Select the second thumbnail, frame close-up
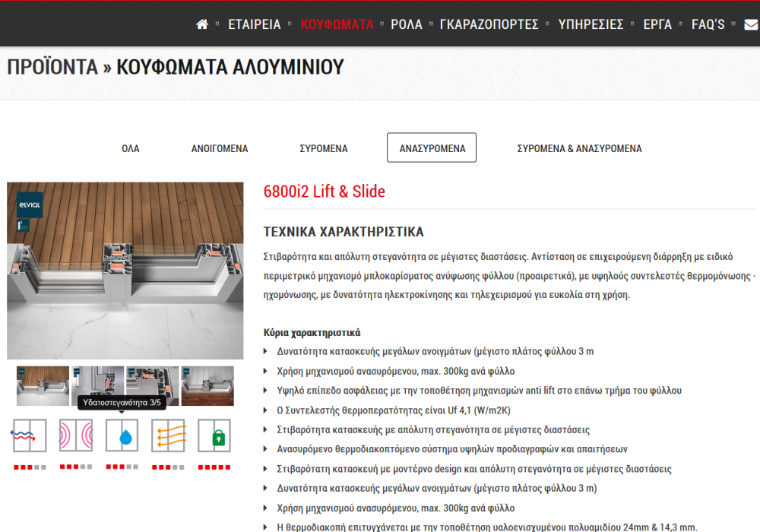 tap(97, 386)
